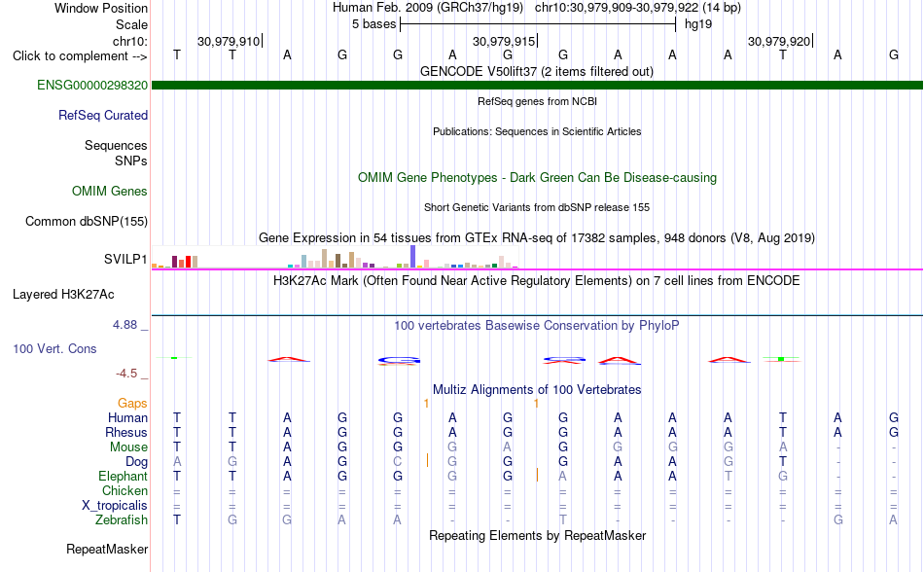Select the green ENSG00000298320 gene bar
This screenshot has width=924, height=572.
[537, 86]
